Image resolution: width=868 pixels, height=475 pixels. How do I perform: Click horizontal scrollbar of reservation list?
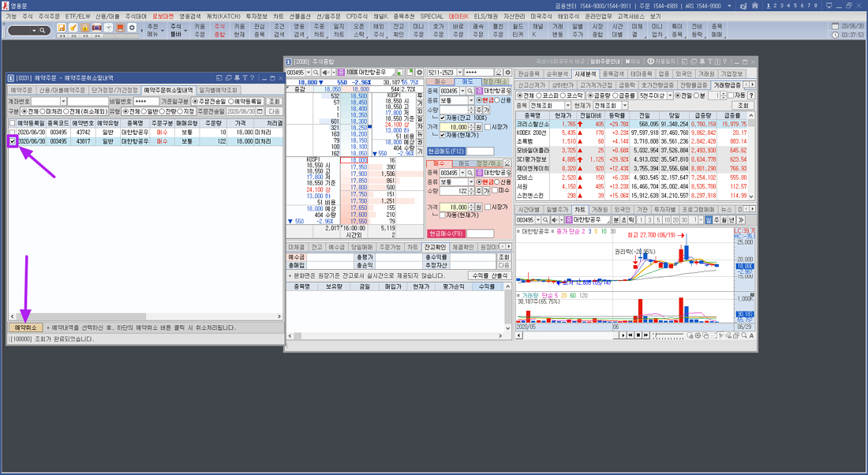point(146,316)
